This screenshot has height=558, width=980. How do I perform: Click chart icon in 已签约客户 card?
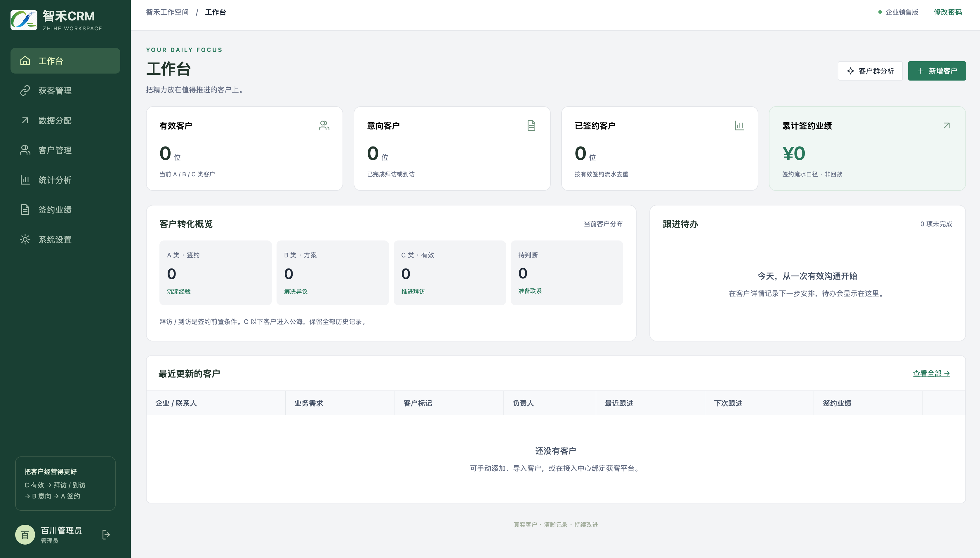(x=739, y=126)
